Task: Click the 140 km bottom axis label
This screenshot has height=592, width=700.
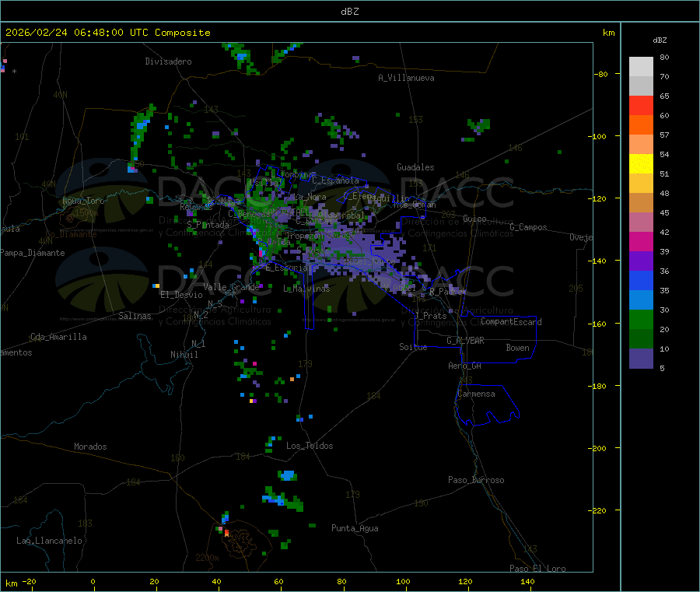Action: pos(527,581)
